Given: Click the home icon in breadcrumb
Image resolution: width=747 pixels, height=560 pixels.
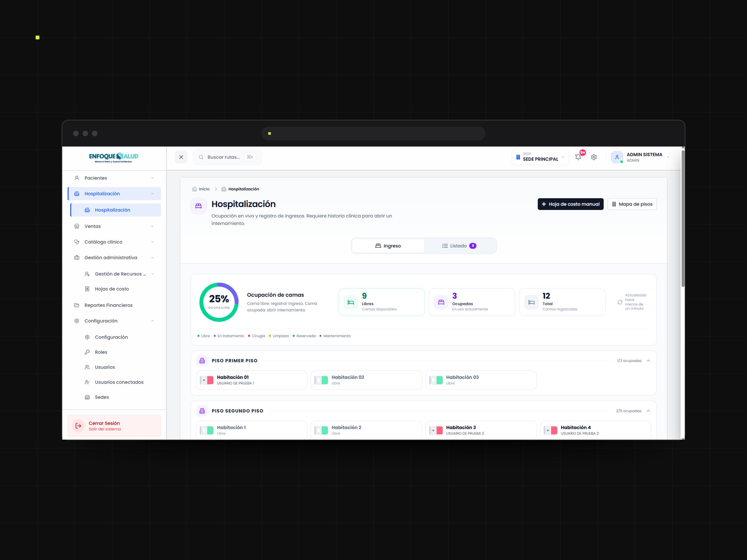Looking at the screenshot, I should pos(194,189).
